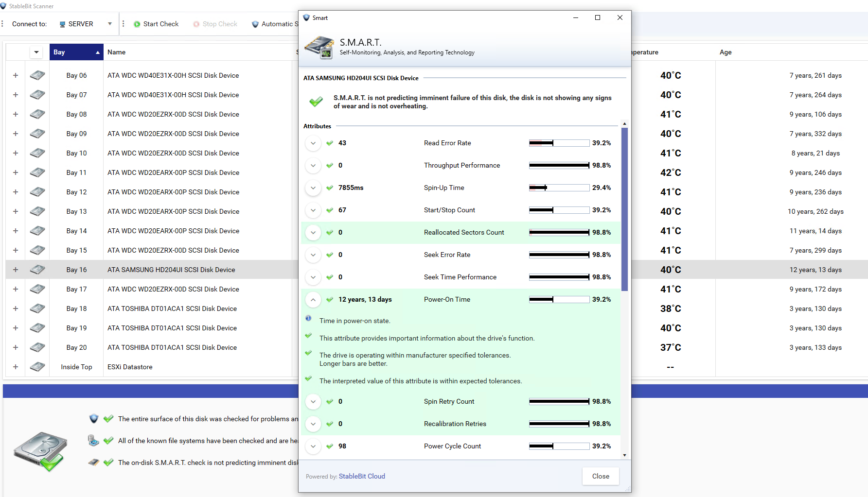The image size is (868, 497).
Task: Click the Start Check play icon
Action: (137, 24)
